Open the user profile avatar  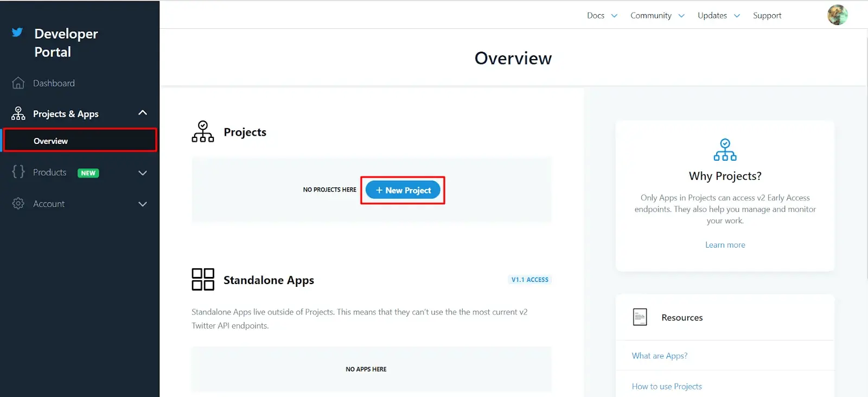[838, 15]
